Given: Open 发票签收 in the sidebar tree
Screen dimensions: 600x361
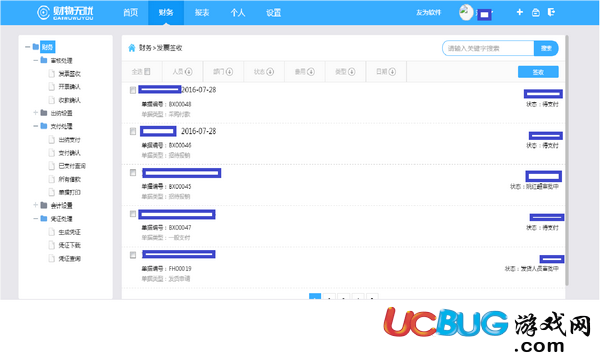Looking at the screenshot, I should pos(69,74).
